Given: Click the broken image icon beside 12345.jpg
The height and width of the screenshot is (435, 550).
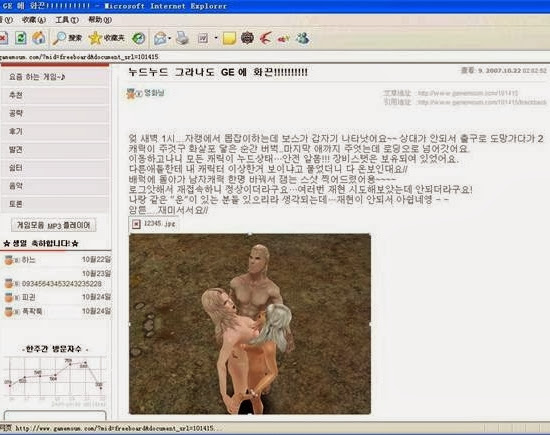Looking at the screenshot, I should pos(136,224).
